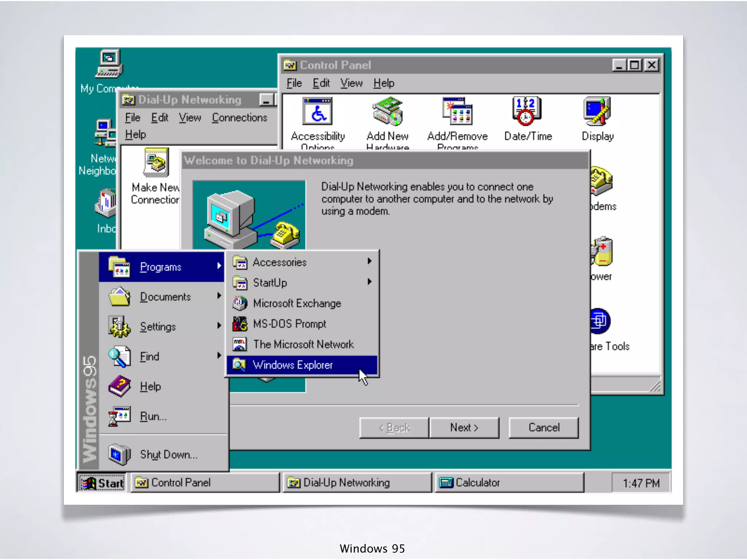Open Microsoft Exchange from Programs menu
The height and width of the screenshot is (560, 747).
297,303
